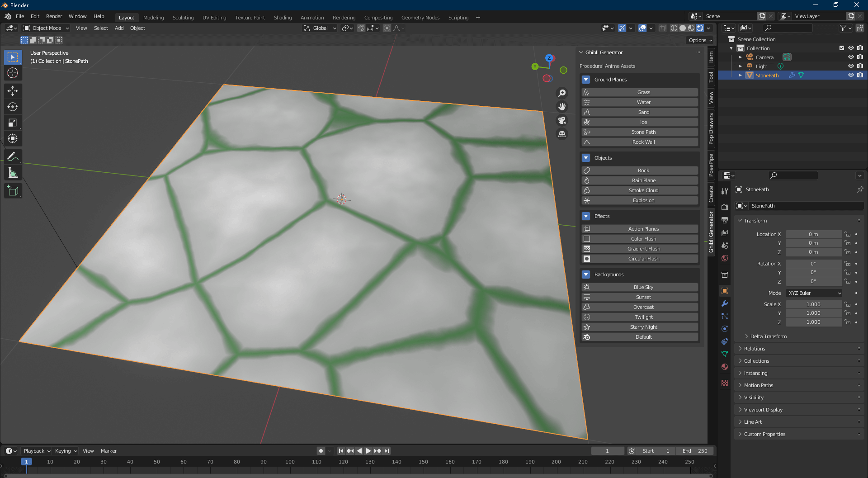Play the animation forward

click(368, 451)
